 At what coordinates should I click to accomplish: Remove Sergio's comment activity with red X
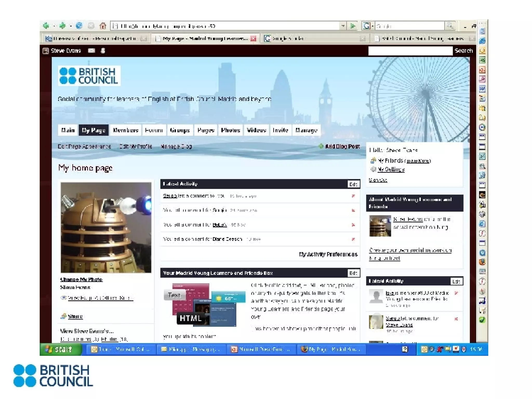coord(353,196)
